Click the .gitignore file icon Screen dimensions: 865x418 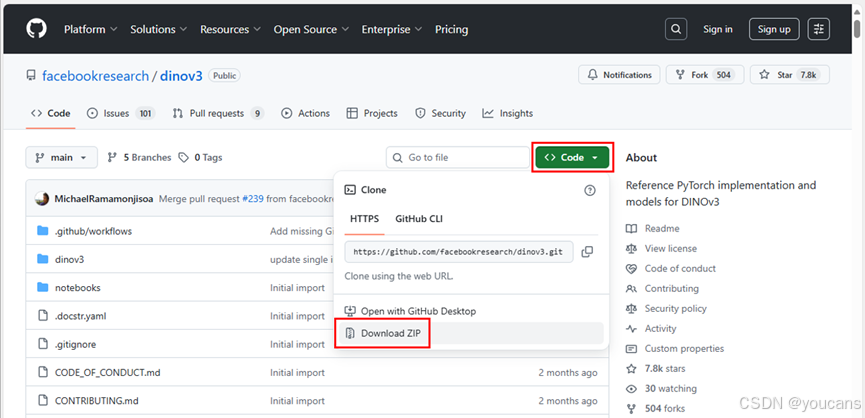pyautogui.click(x=43, y=344)
